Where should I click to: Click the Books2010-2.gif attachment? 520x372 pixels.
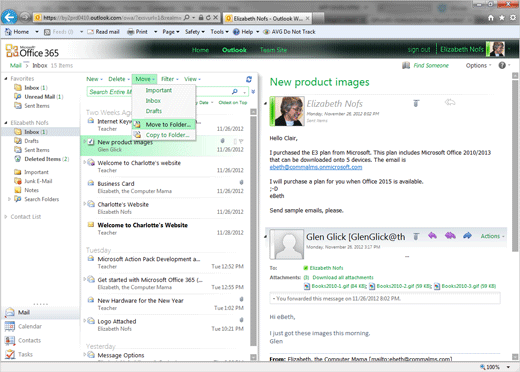tap(401, 286)
